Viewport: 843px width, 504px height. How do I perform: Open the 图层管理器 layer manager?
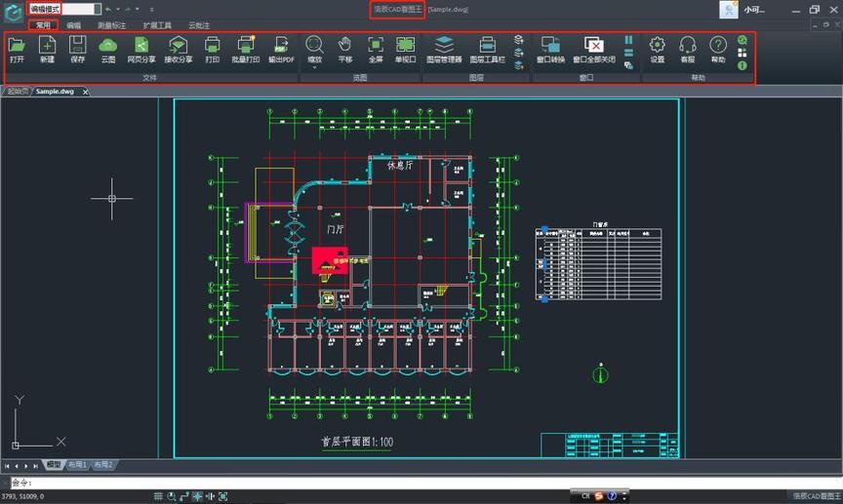pos(444,45)
